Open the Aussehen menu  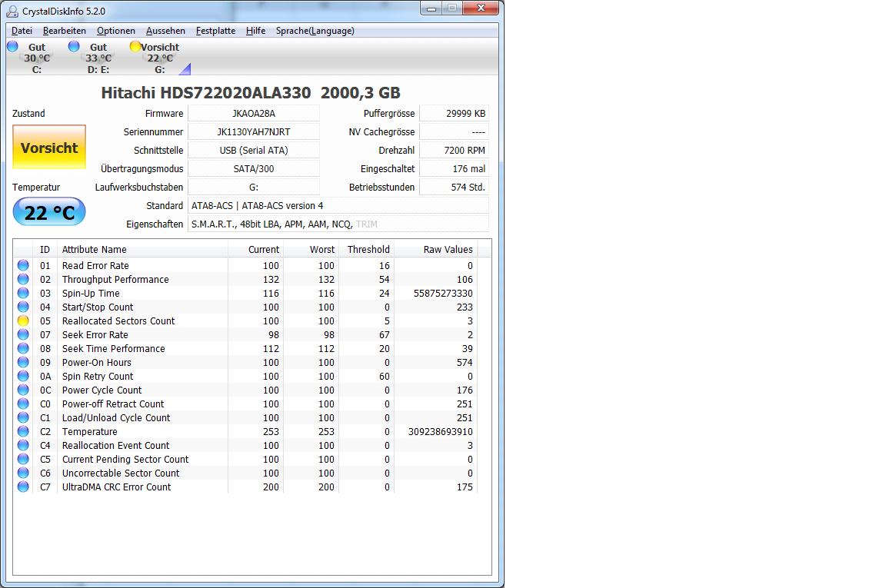pyautogui.click(x=165, y=31)
